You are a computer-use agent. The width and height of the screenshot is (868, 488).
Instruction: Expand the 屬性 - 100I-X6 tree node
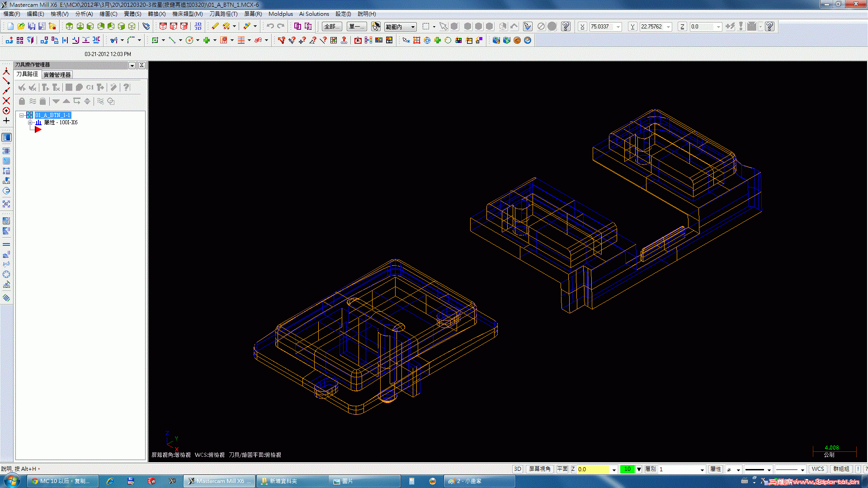[x=30, y=122]
